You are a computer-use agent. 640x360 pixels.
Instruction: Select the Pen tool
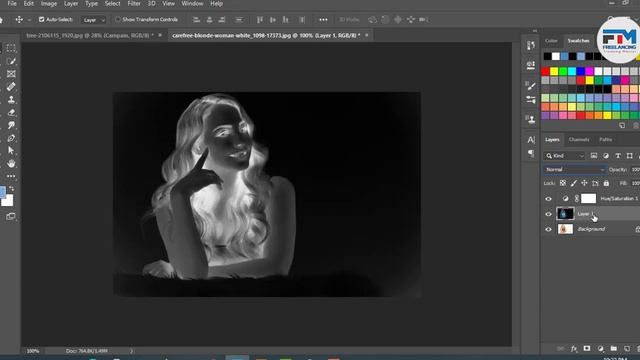pyautogui.click(x=11, y=138)
